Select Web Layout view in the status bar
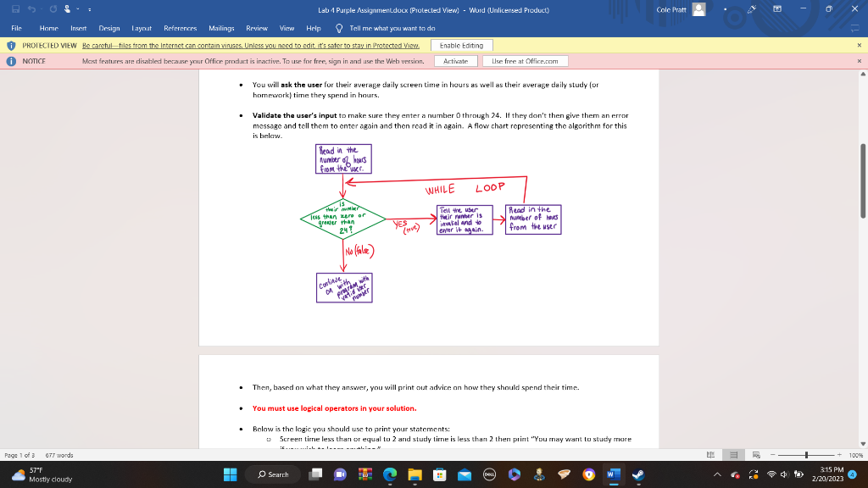The image size is (868, 488). (x=754, y=454)
